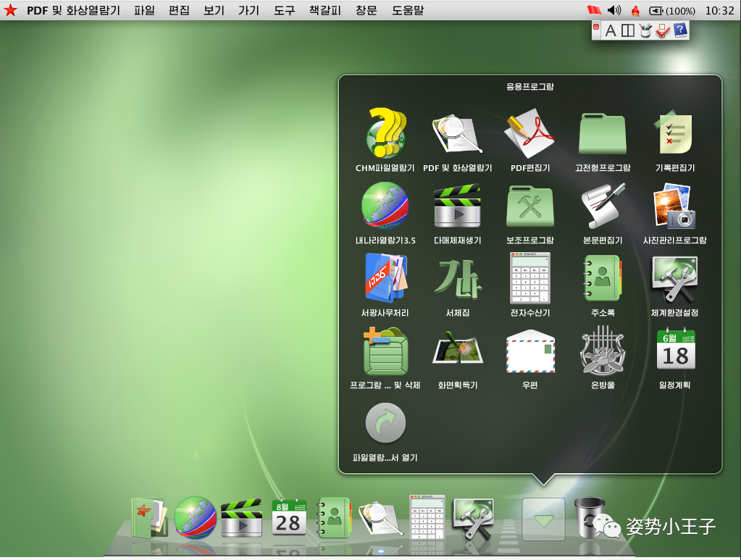741x560 pixels.
Task: Open the clapperboard media player in the dock
Action: click(241, 518)
